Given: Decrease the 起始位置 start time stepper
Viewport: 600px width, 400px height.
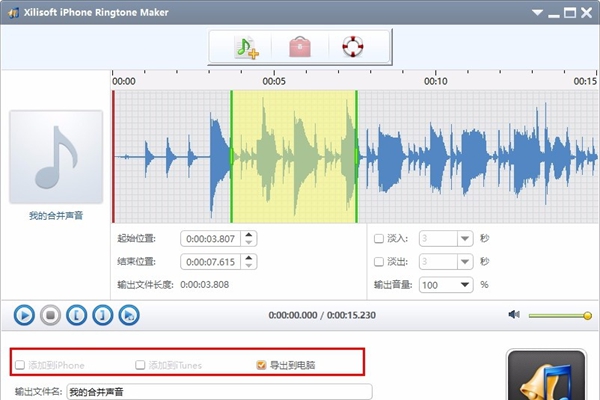Looking at the screenshot, I should (x=249, y=243).
